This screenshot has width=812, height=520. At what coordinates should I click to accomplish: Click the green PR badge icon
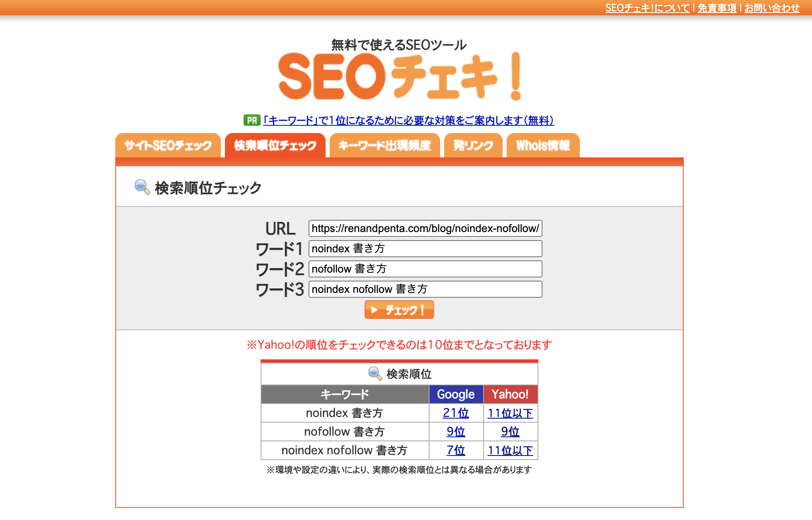point(252,120)
